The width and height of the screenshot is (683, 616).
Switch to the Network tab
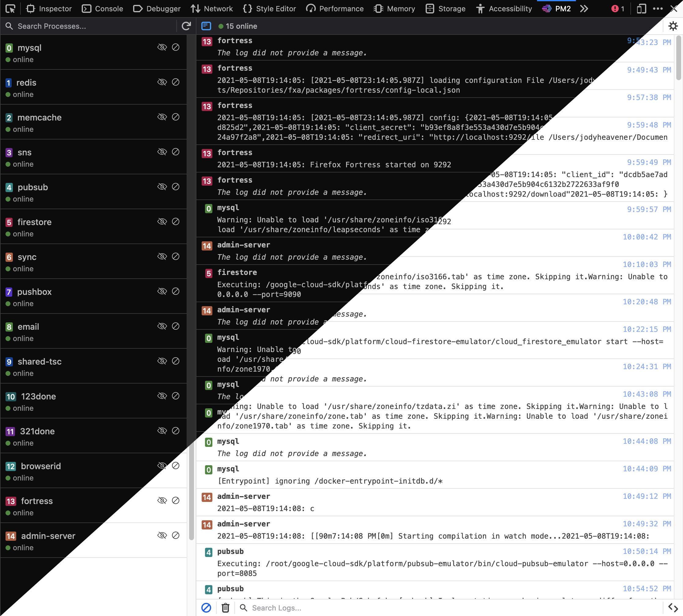(212, 9)
